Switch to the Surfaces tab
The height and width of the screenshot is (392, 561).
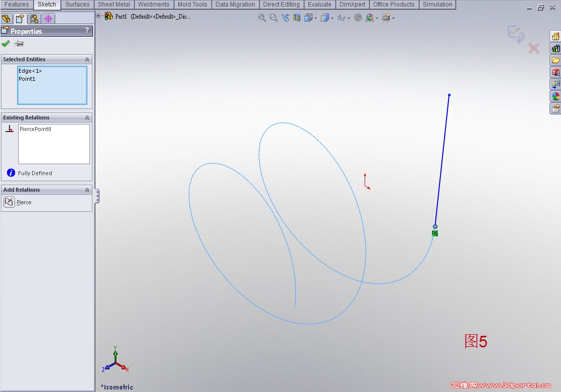tap(77, 5)
